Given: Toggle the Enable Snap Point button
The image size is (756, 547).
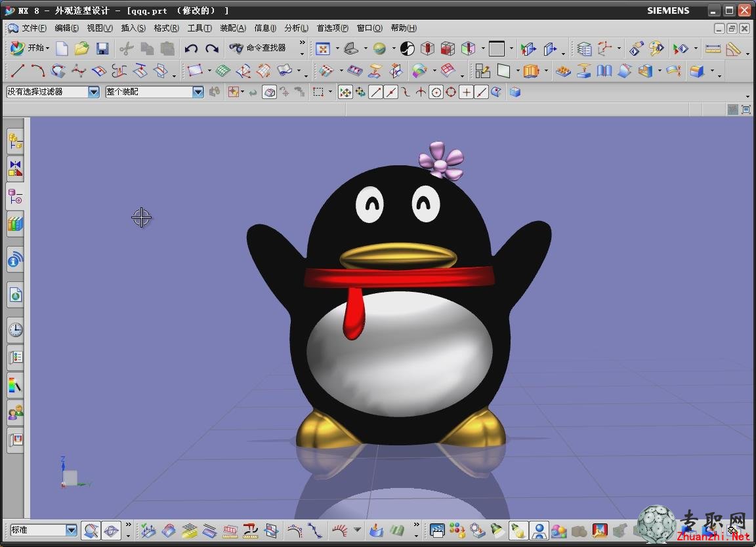Looking at the screenshot, I should (x=345, y=92).
